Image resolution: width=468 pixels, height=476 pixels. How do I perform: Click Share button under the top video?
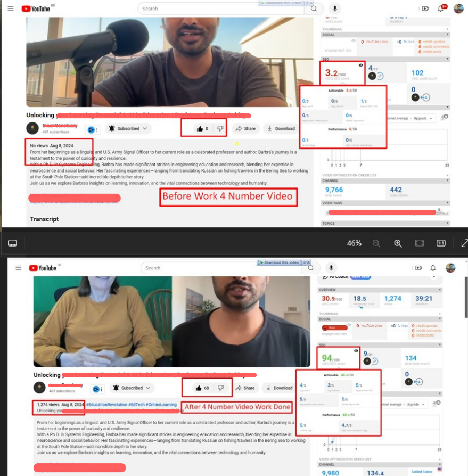(x=245, y=128)
